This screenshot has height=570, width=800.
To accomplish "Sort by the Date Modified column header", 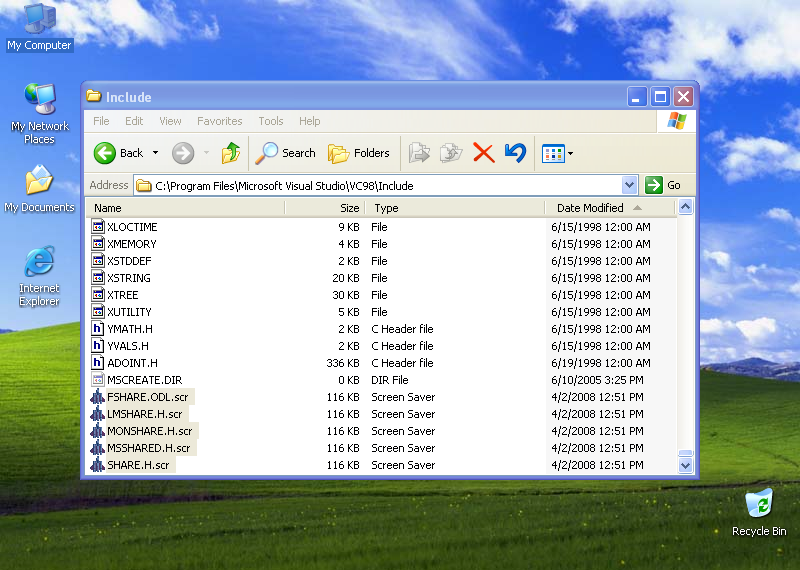I will coord(610,208).
